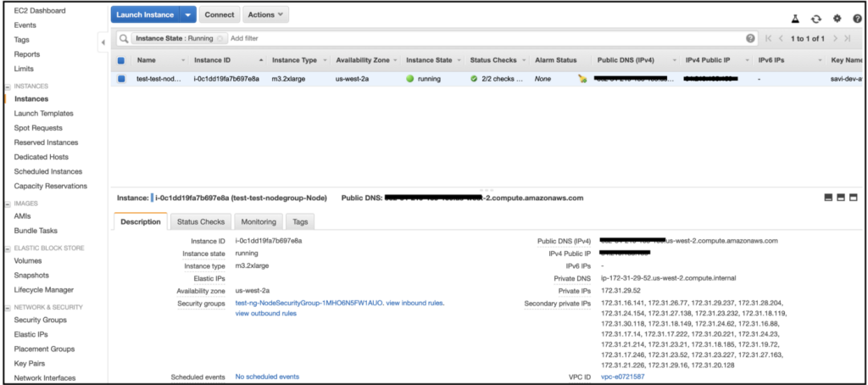Go to the first page of results

click(768, 39)
